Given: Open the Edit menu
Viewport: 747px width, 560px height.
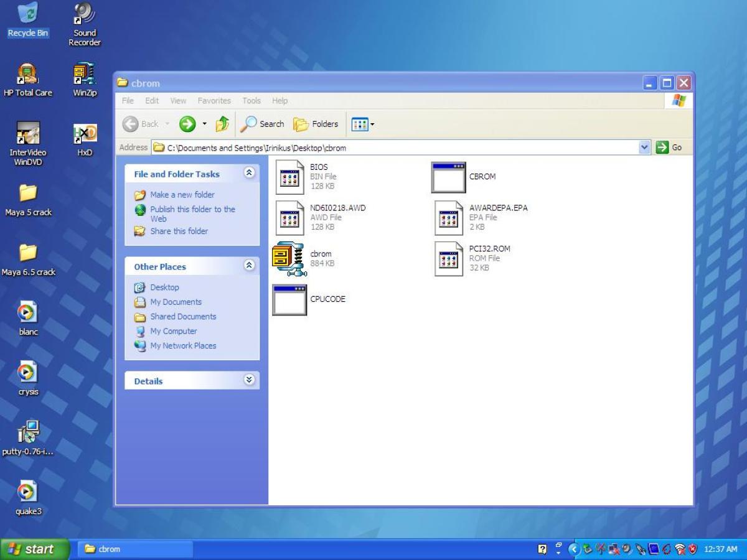Looking at the screenshot, I should 152,100.
